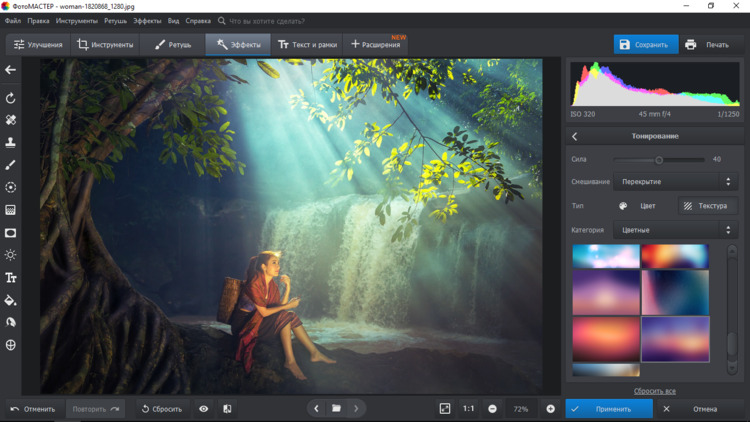Adjust the Сила strength slider handle
Screen dimensions: 750x422
(659, 160)
